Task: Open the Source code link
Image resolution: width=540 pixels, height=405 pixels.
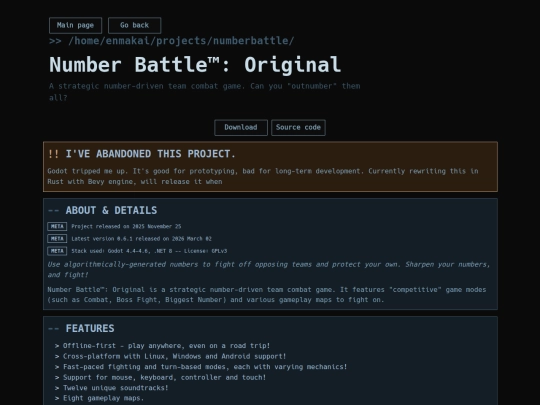Action: 298,127
